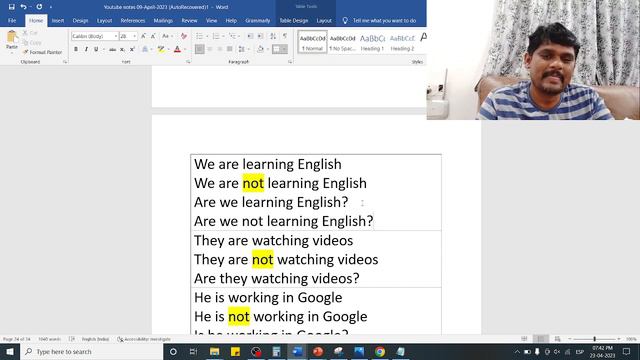Open Paragraph dialog launcher
640x360 pixels.
290,62
